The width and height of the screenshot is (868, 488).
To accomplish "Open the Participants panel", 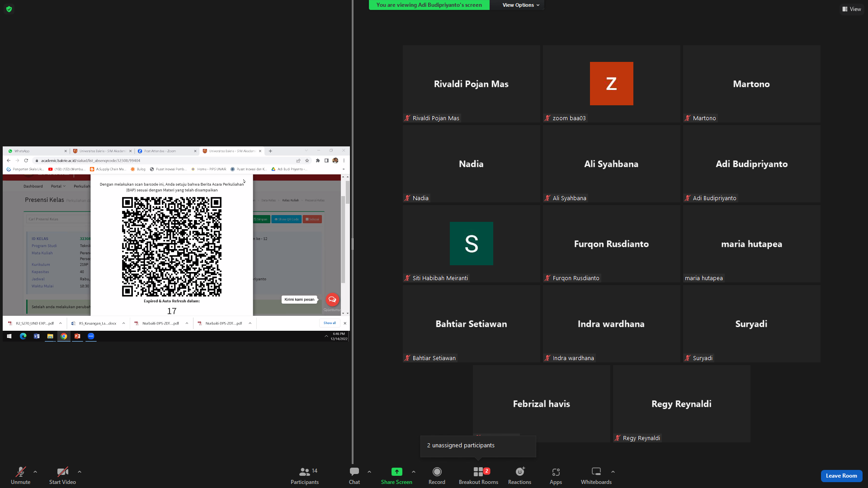I will (305, 475).
